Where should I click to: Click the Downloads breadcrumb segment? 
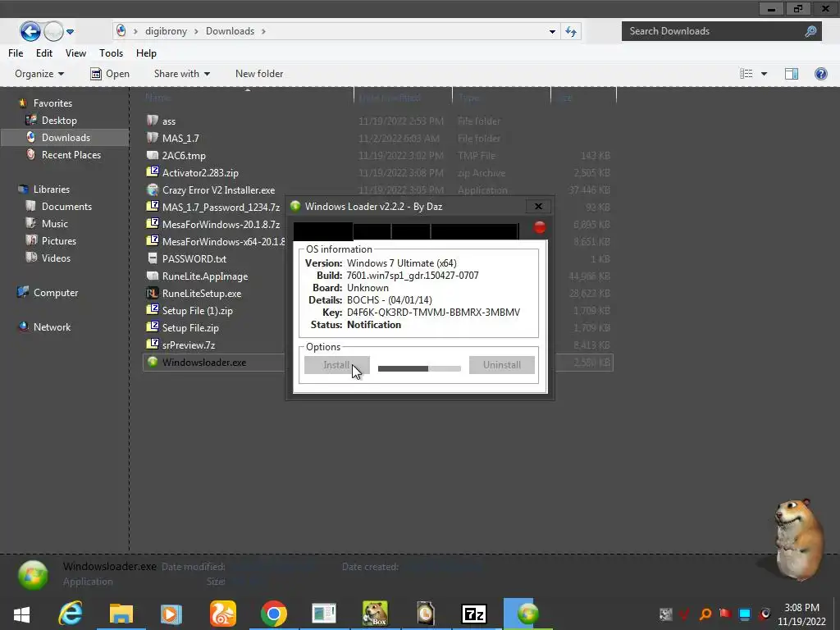(230, 31)
